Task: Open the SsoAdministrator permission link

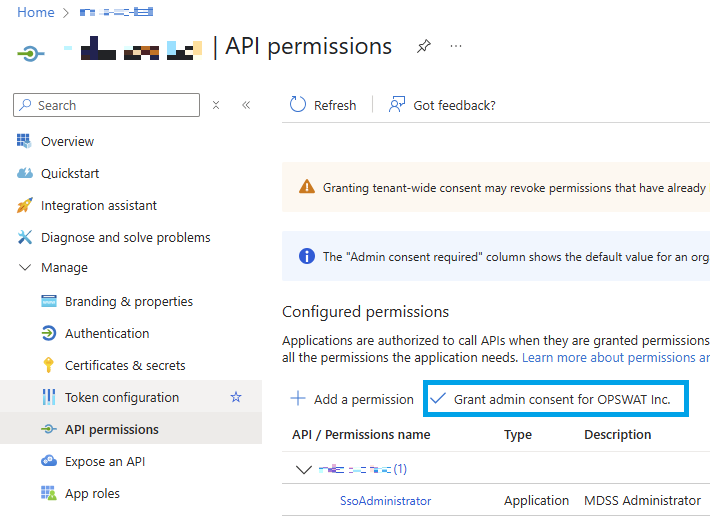Action: coord(385,501)
